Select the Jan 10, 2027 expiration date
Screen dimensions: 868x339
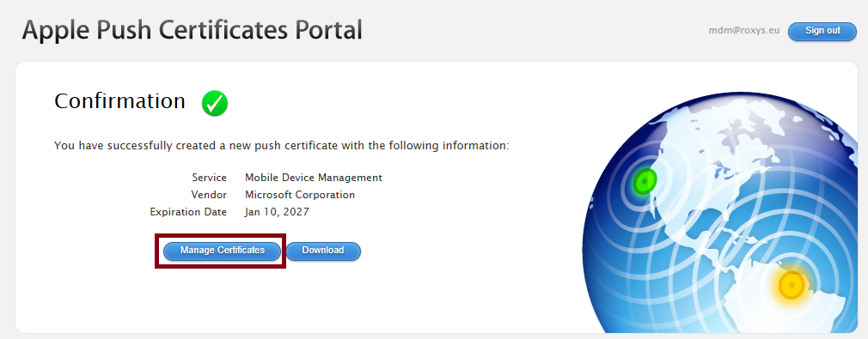[x=277, y=212]
